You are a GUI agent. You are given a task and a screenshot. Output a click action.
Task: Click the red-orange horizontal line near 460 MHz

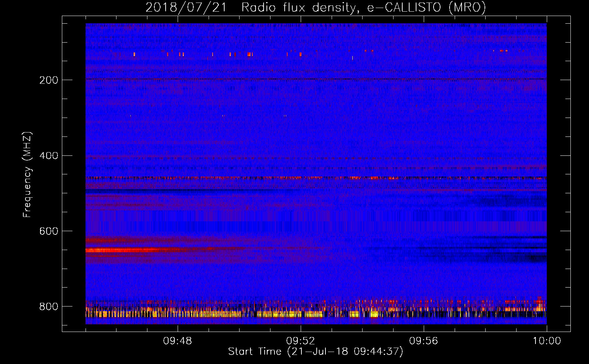pyautogui.click(x=316, y=178)
